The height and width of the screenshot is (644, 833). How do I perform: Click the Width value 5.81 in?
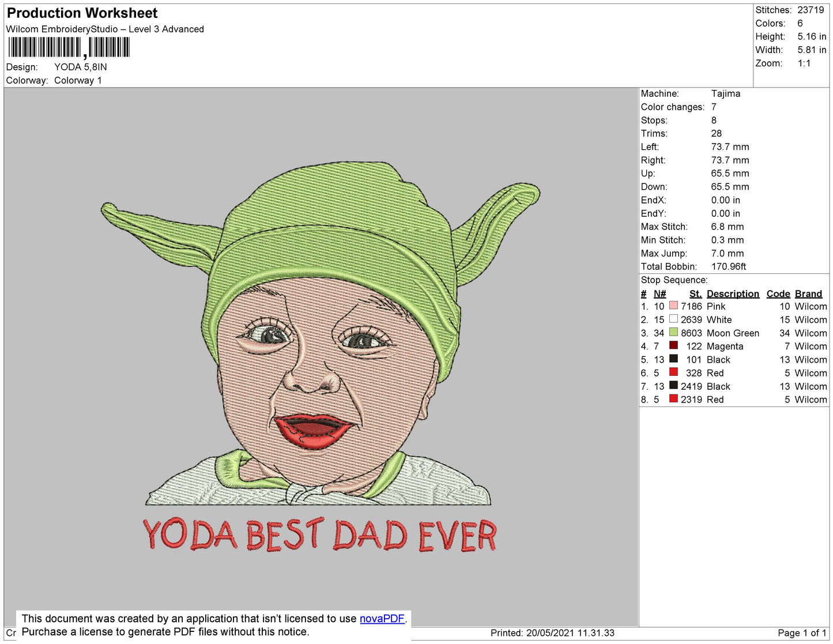coord(812,50)
